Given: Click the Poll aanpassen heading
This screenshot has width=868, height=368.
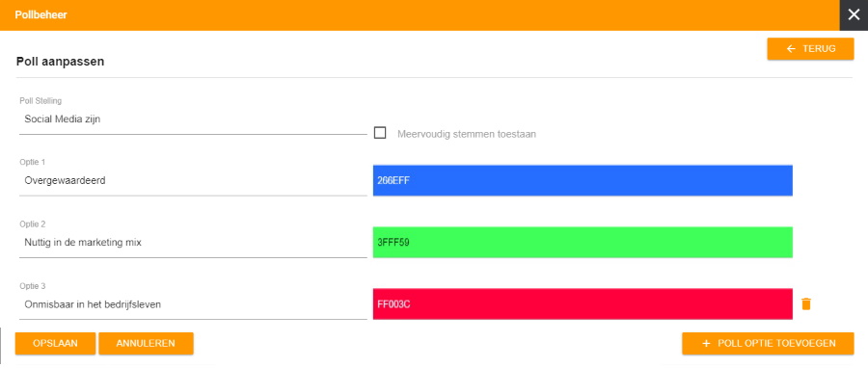Looking at the screenshot, I should pyautogui.click(x=61, y=62).
